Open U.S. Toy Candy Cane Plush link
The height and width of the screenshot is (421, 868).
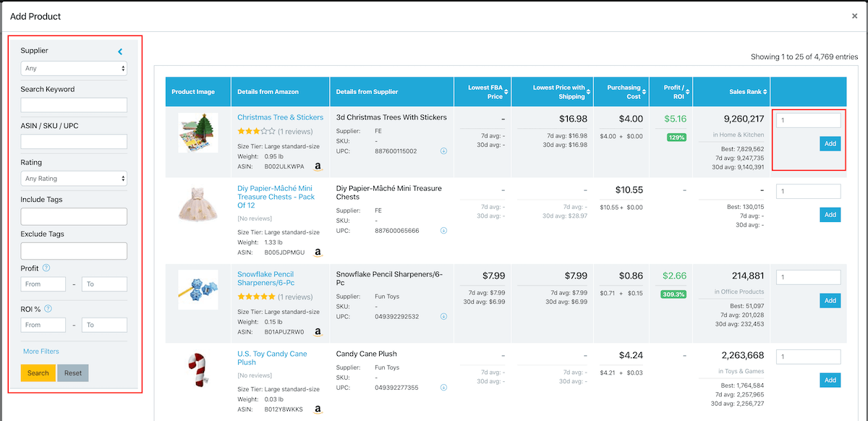272,358
